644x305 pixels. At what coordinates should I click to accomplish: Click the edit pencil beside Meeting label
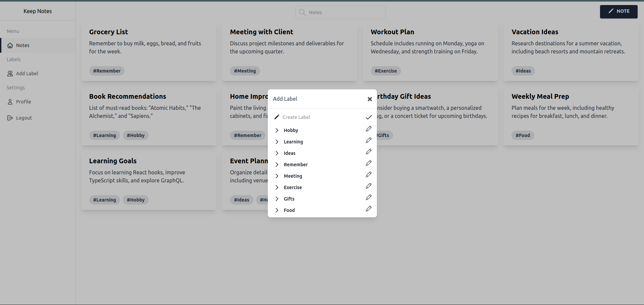click(x=368, y=174)
